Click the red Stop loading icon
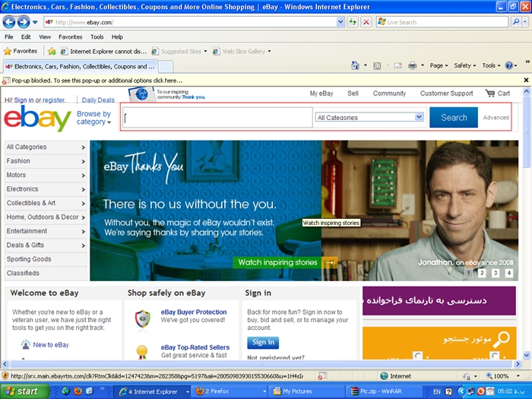The width and height of the screenshot is (532, 399). [366, 22]
